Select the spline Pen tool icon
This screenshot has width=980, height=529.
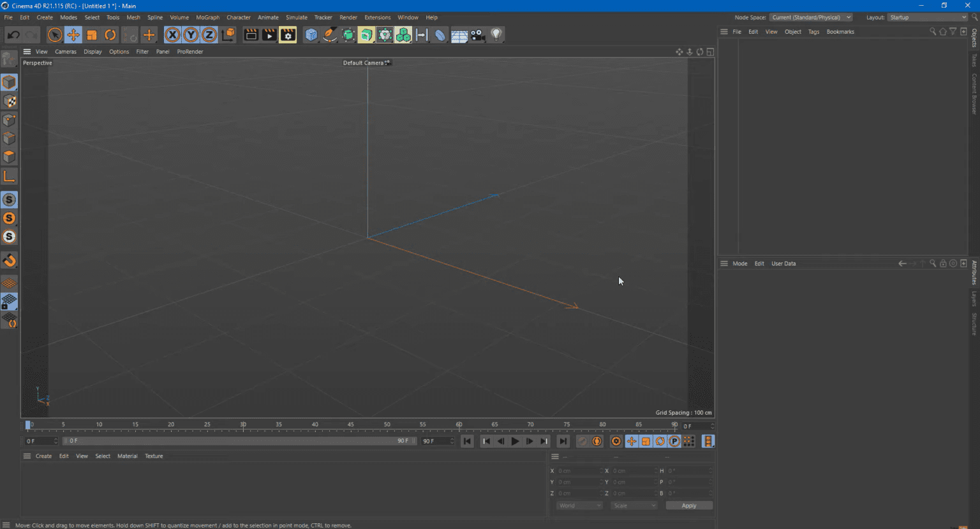point(329,35)
